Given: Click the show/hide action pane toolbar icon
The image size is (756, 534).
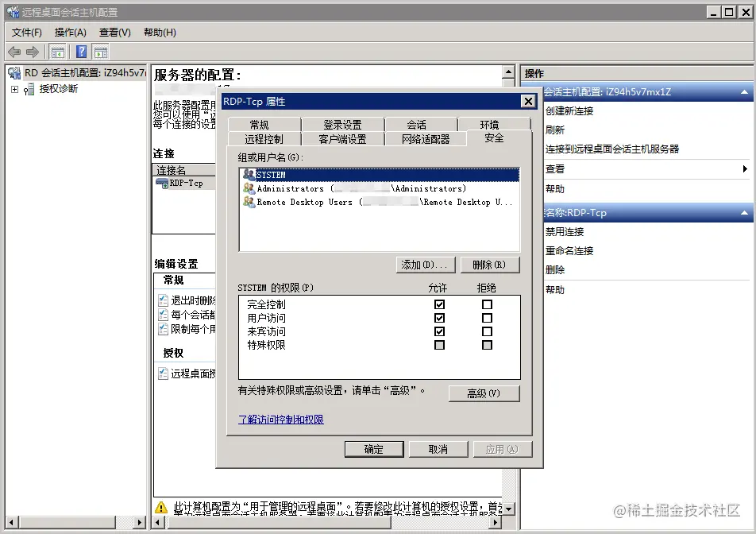Looking at the screenshot, I should tap(100, 51).
